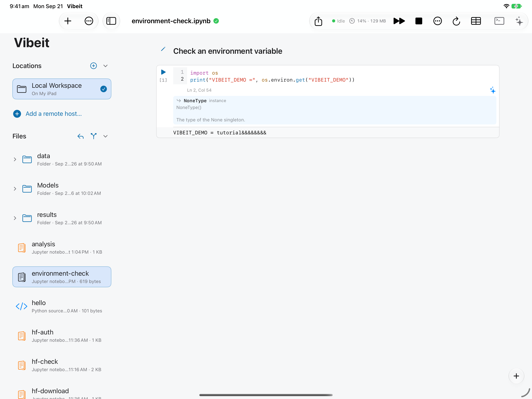Click the Models folder icon
The image size is (532, 399).
[x=27, y=188]
